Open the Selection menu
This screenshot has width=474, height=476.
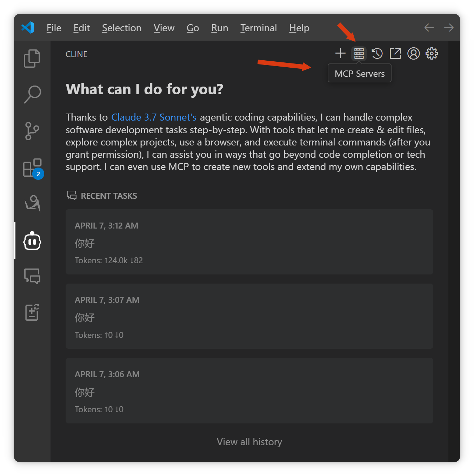tap(121, 28)
